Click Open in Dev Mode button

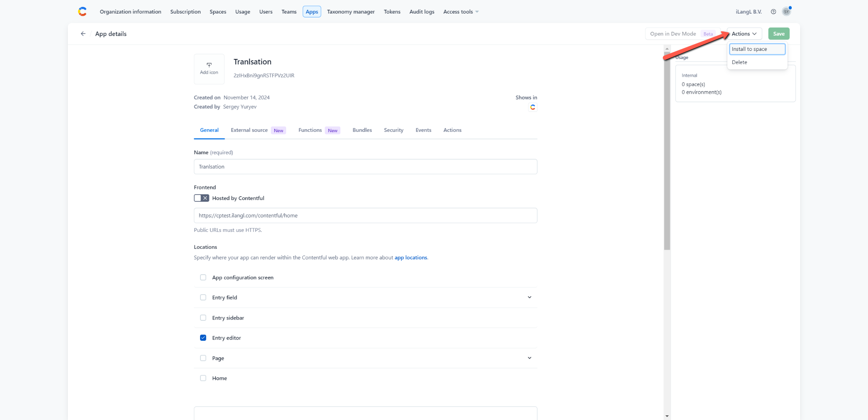682,34
